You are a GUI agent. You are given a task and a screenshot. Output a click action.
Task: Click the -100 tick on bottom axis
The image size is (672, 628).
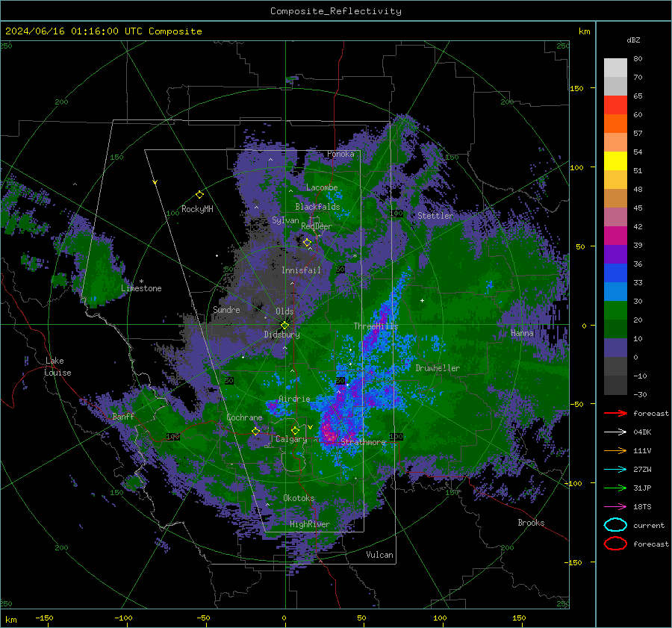tap(123, 618)
